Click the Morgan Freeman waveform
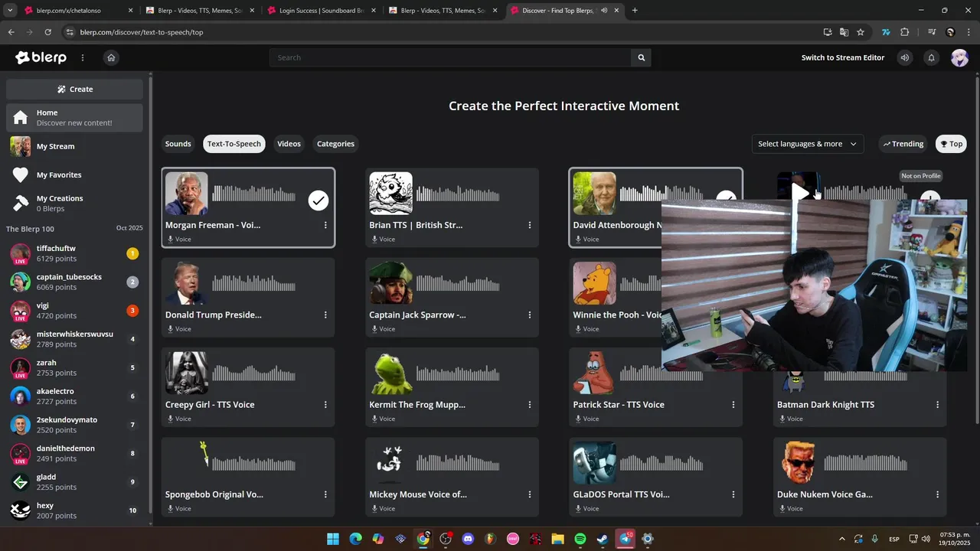 point(253,194)
